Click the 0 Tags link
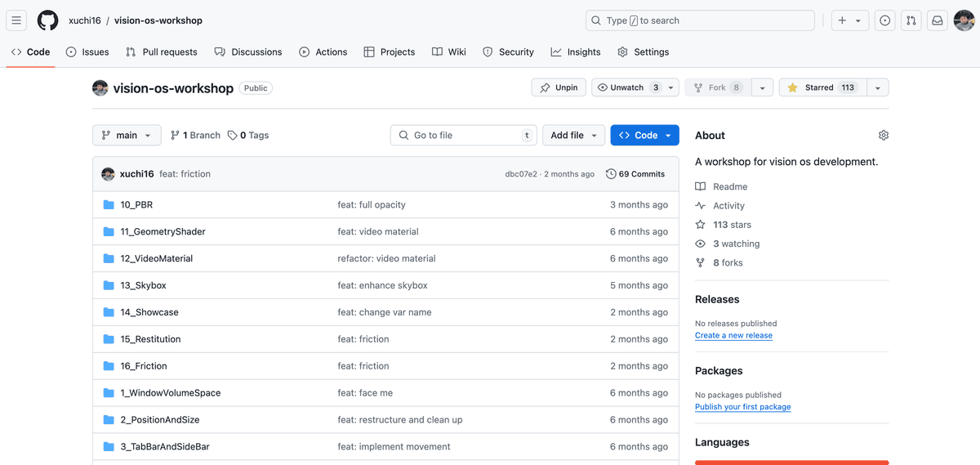The width and height of the screenshot is (980, 465). 248,136
